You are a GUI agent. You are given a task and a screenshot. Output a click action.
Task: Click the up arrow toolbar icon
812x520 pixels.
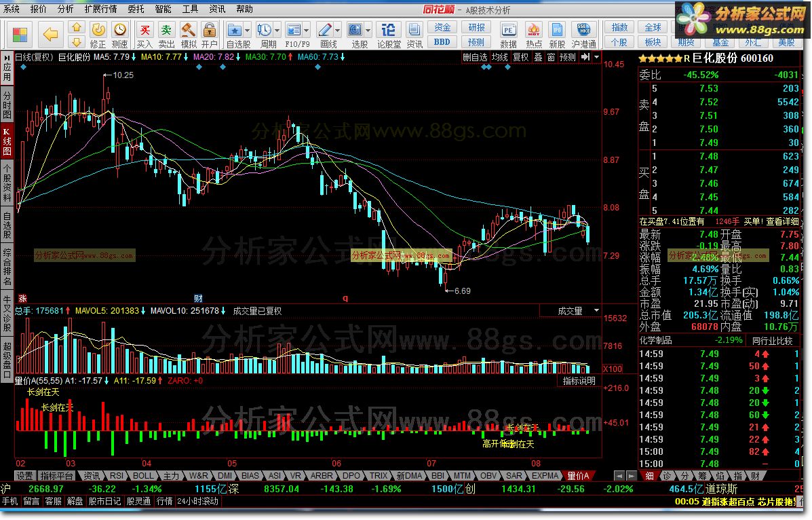coord(76,27)
